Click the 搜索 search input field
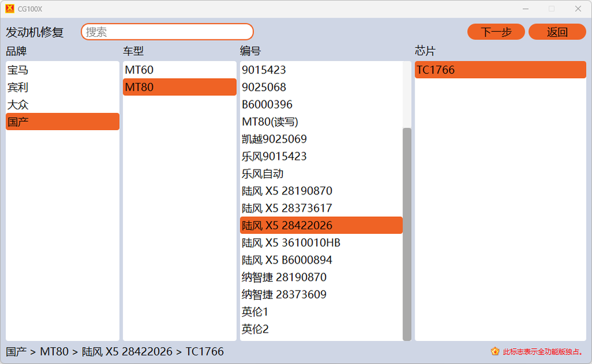This screenshot has height=364, width=592. point(167,32)
